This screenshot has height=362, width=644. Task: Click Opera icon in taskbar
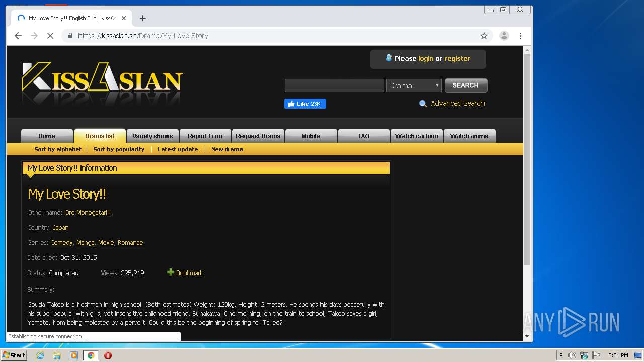(x=108, y=355)
